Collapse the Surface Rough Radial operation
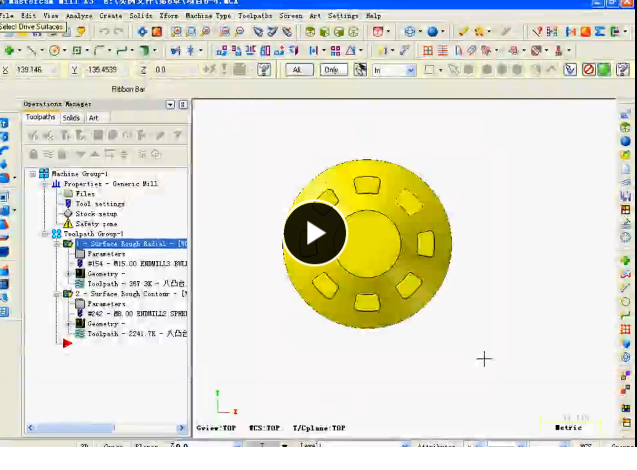The height and width of the screenshot is (470, 637). coord(57,244)
